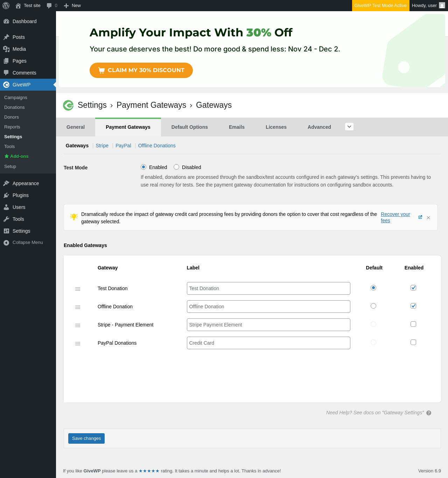Open the comments bubble icon in admin bar
448x478 pixels.
[49, 6]
